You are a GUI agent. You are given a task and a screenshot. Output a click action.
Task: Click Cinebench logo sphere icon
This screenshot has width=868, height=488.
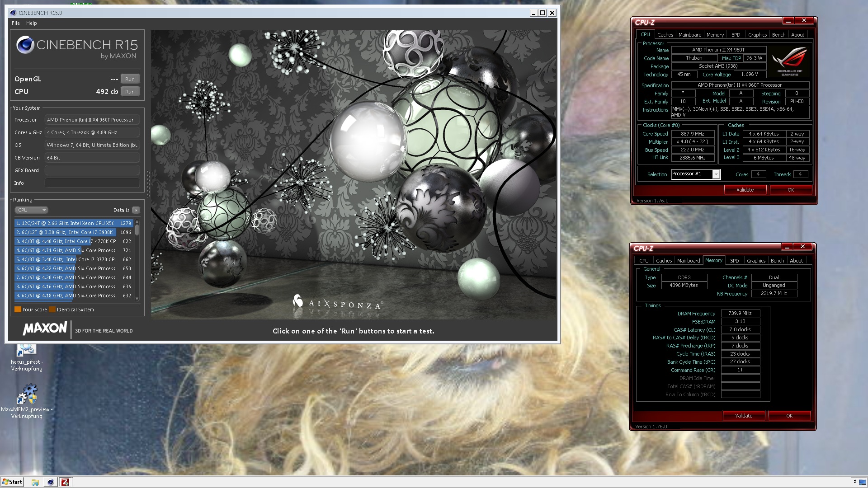point(25,45)
